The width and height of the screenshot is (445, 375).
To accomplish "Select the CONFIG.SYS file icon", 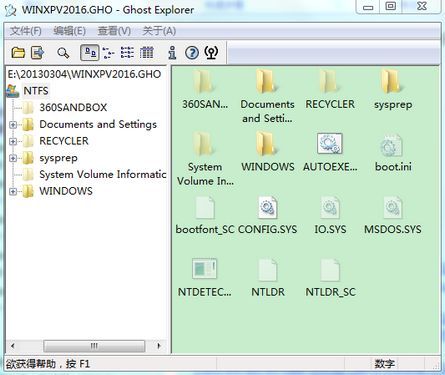I will point(268,207).
